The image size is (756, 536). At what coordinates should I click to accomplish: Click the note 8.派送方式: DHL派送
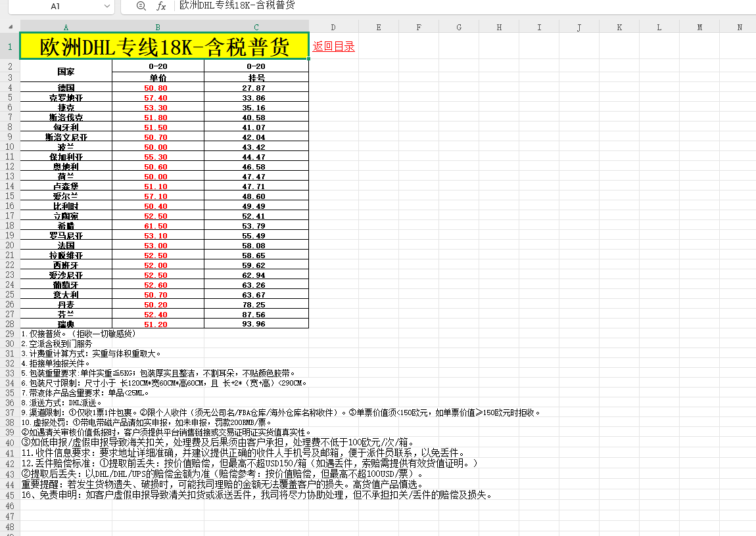[x=62, y=403]
